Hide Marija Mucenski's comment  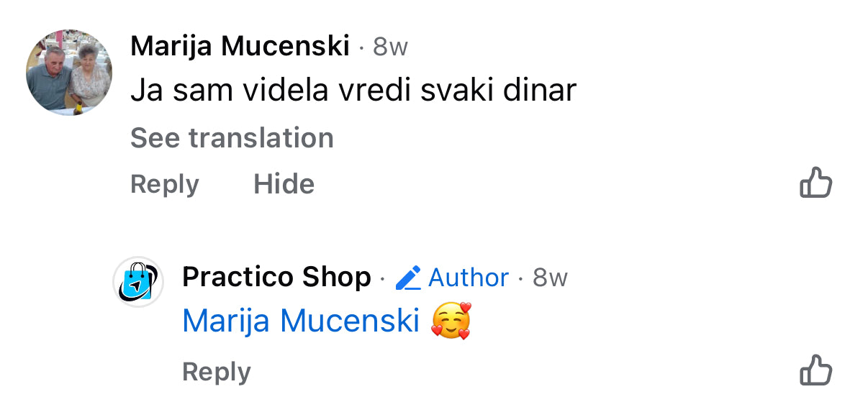coord(284,184)
